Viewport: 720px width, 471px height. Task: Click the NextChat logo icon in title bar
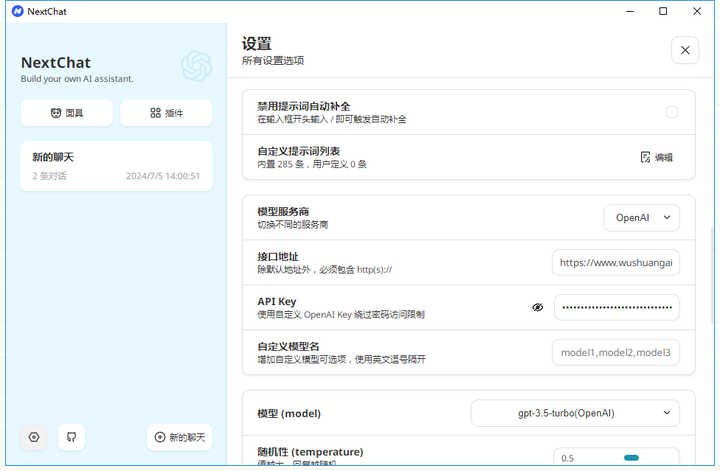pyautogui.click(x=17, y=11)
